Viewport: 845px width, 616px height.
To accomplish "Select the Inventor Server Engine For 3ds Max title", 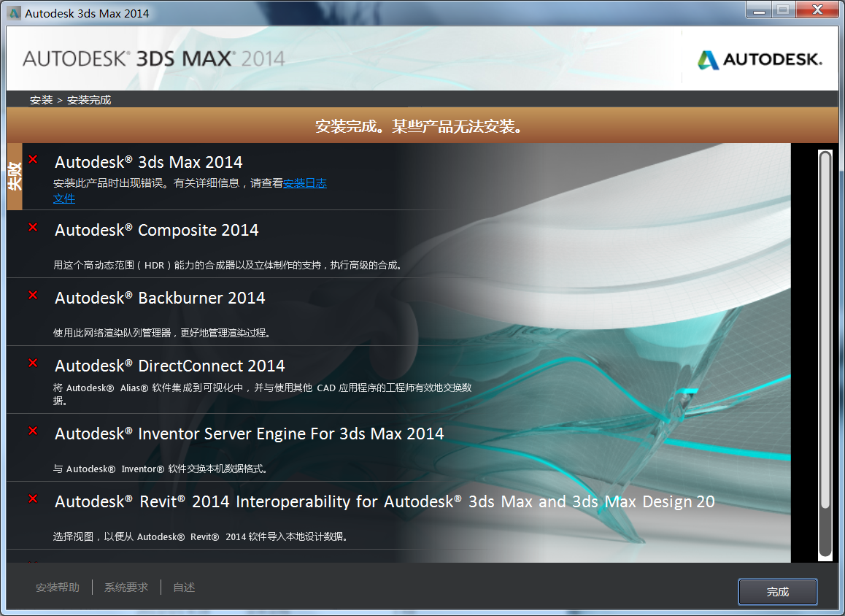I will point(250,434).
